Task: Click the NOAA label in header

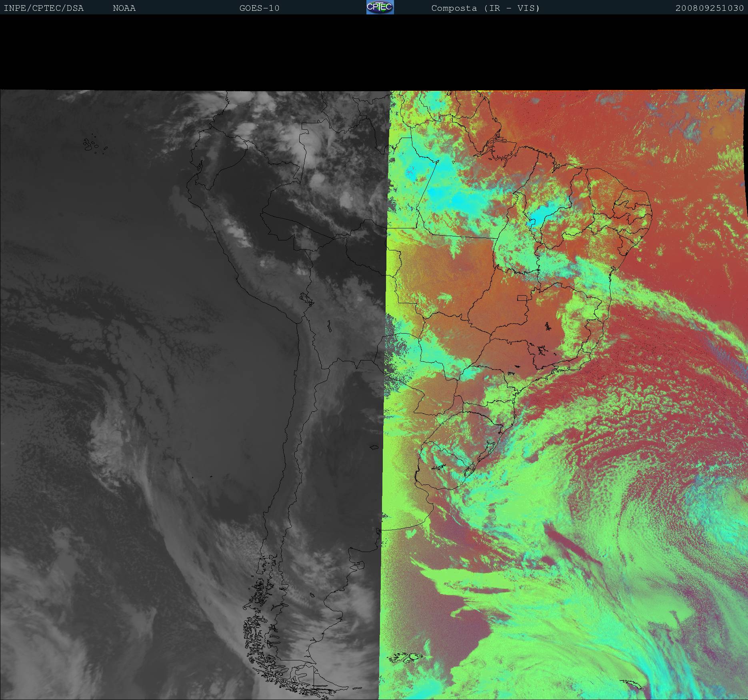Action: pos(124,8)
